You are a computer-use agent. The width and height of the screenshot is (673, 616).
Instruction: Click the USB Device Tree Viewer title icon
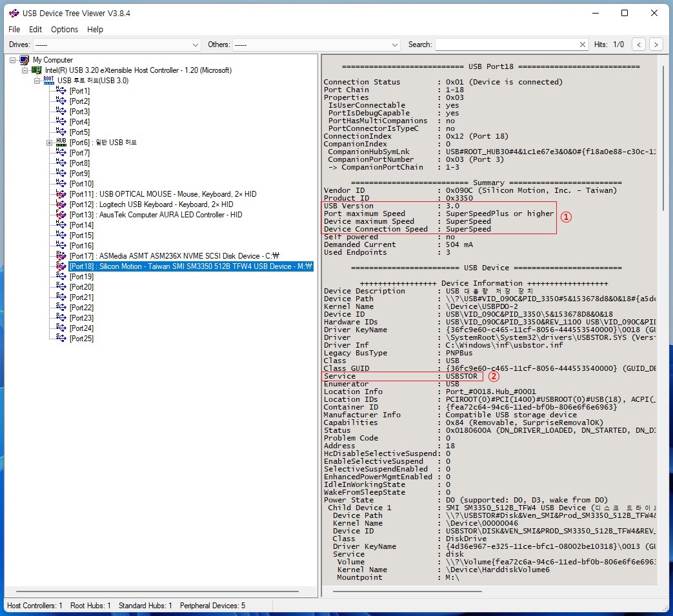(14, 13)
